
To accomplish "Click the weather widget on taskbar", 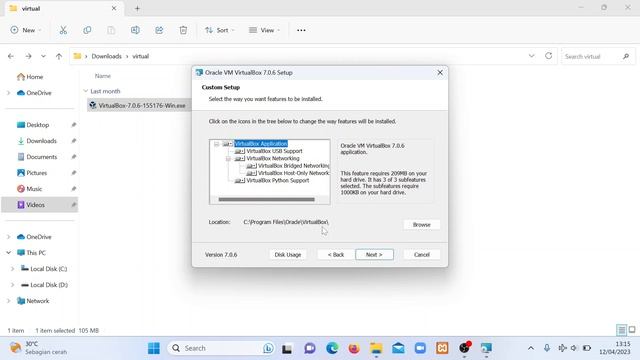I will pos(38,348).
